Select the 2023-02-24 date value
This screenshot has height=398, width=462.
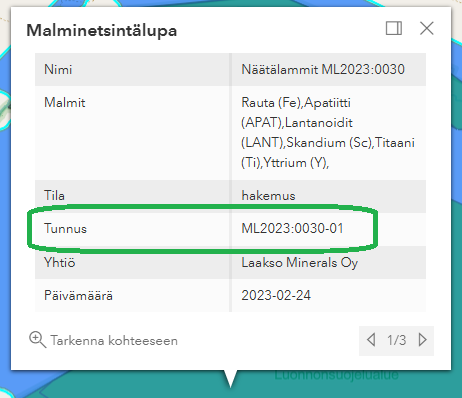coord(276,295)
